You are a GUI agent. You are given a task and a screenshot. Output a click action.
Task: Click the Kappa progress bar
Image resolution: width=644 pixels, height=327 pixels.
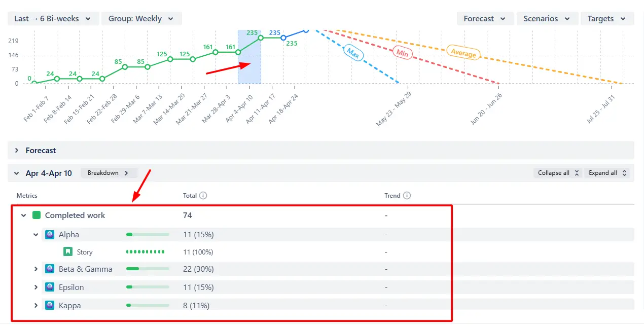click(x=148, y=305)
